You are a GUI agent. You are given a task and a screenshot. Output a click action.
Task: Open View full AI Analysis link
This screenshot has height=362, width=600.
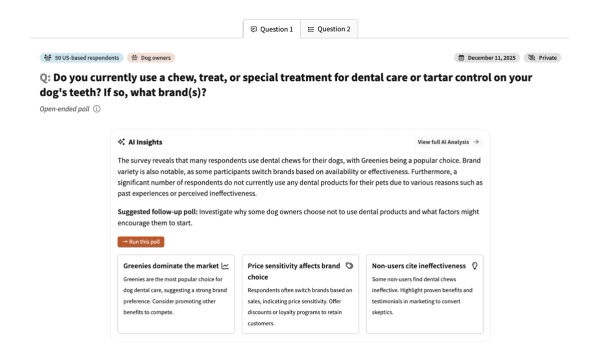(x=448, y=142)
